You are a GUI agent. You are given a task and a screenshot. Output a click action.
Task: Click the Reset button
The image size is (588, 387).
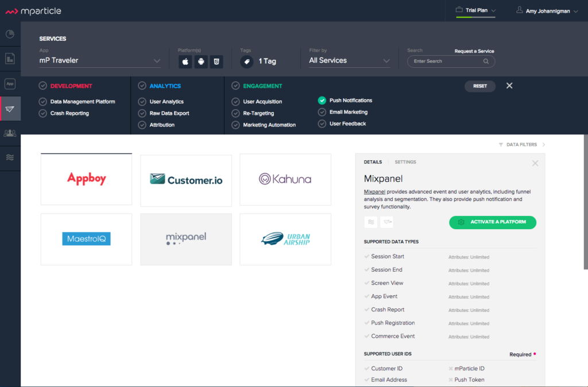pos(480,86)
